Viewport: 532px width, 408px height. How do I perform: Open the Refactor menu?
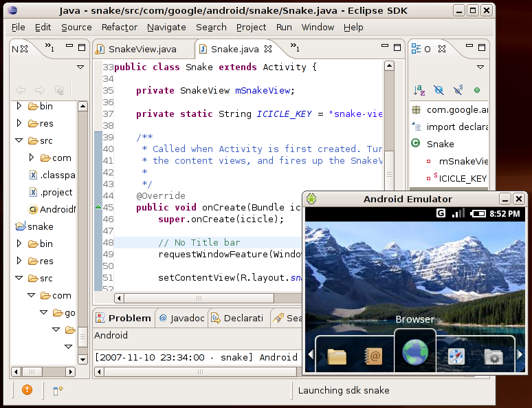(120, 27)
